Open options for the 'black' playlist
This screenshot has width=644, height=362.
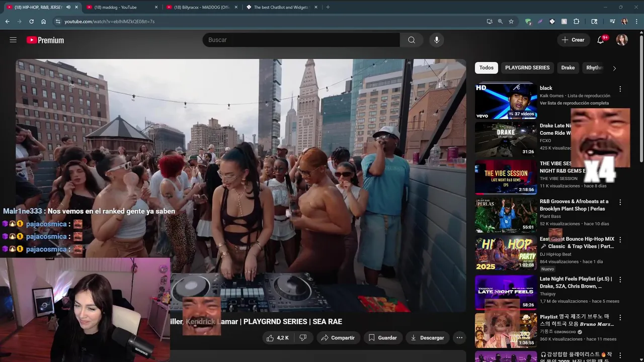pos(620,89)
